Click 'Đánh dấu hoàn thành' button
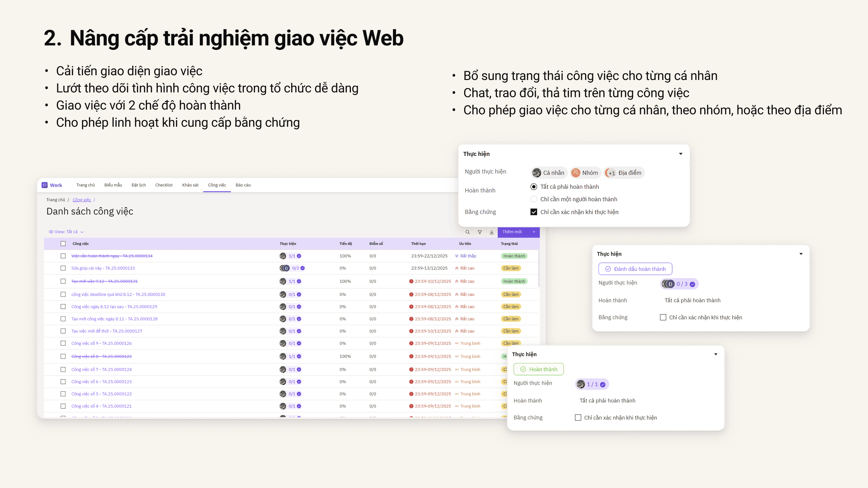The image size is (868, 488). coord(635,269)
